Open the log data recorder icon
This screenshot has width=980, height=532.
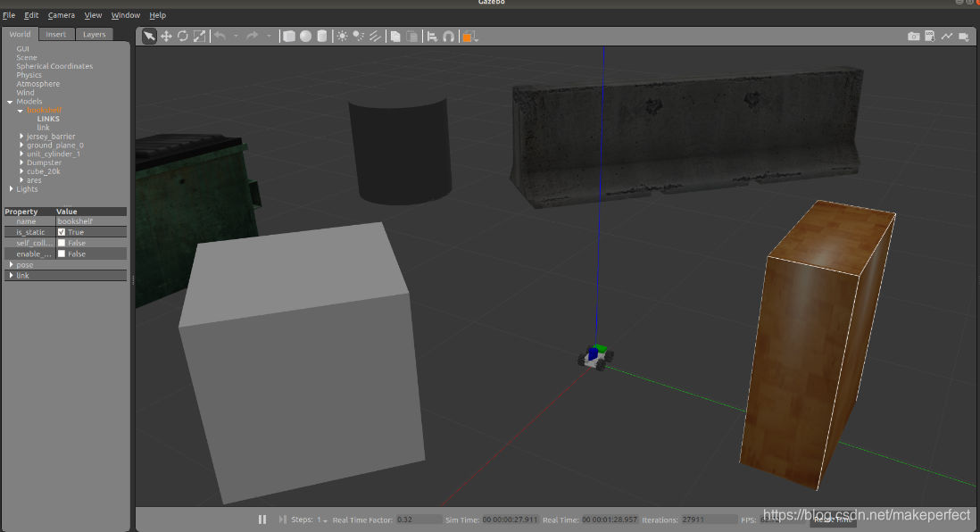930,37
